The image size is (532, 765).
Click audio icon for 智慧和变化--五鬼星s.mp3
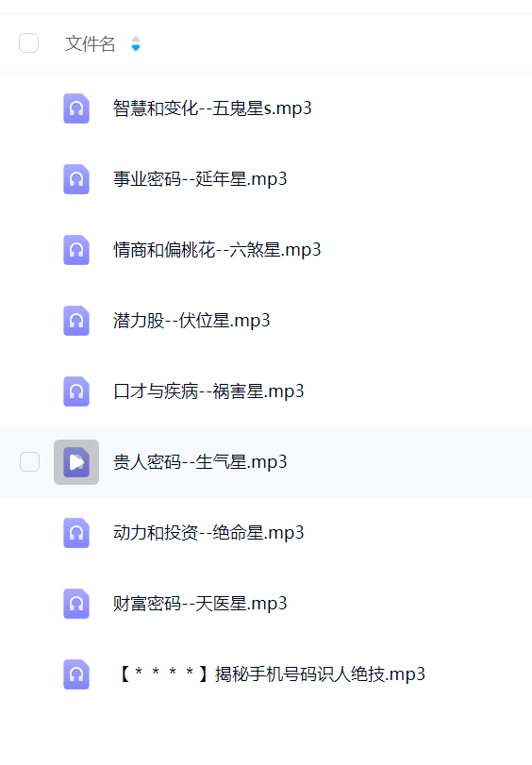pos(76,108)
